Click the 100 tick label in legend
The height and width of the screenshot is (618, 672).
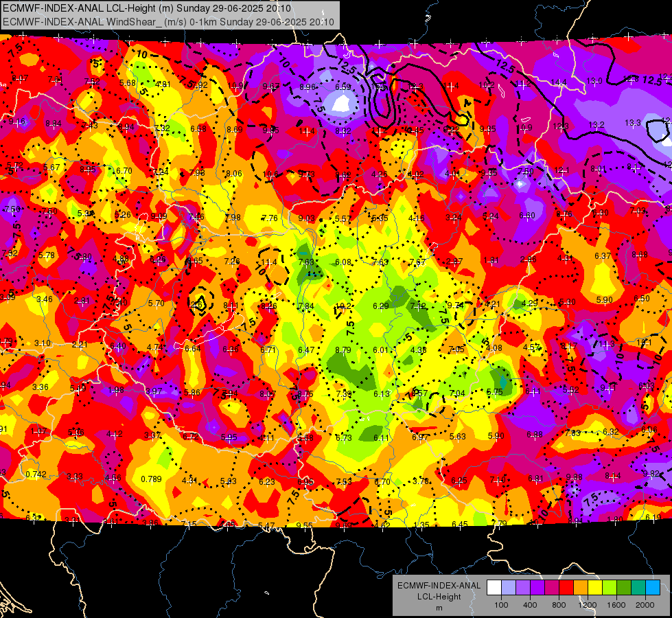pos(501,605)
